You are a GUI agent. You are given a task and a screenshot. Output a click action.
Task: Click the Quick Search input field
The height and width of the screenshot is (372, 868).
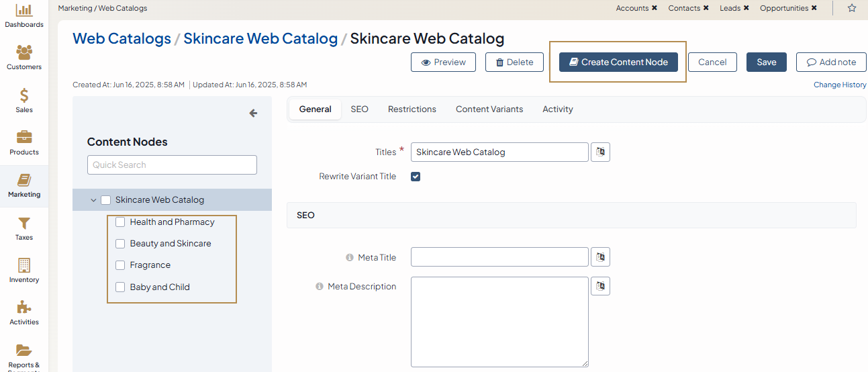point(172,165)
